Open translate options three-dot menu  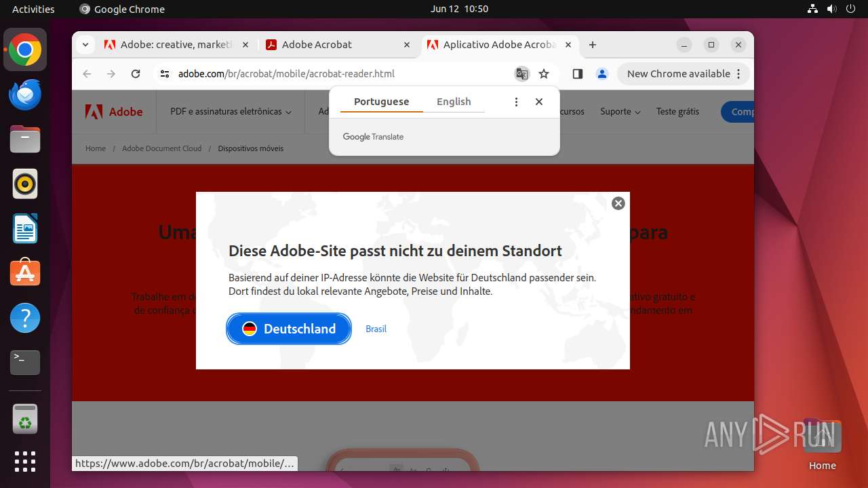tap(516, 102)
